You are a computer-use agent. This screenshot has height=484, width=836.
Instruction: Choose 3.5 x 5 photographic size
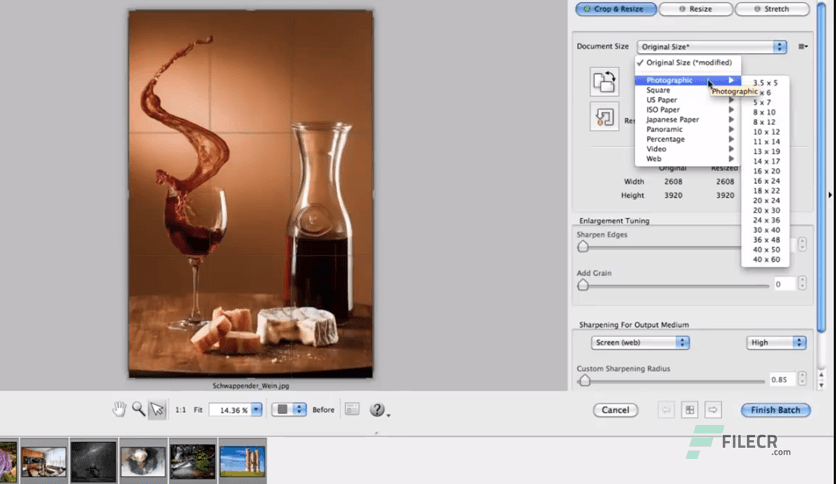coord(765,83)
